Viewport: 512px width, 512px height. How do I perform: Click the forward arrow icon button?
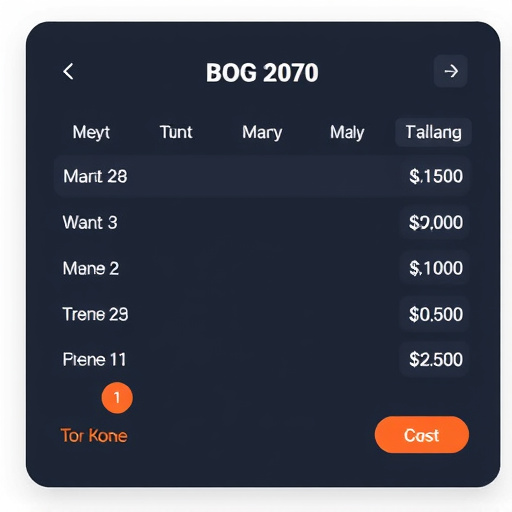click(x=450, y=71)
